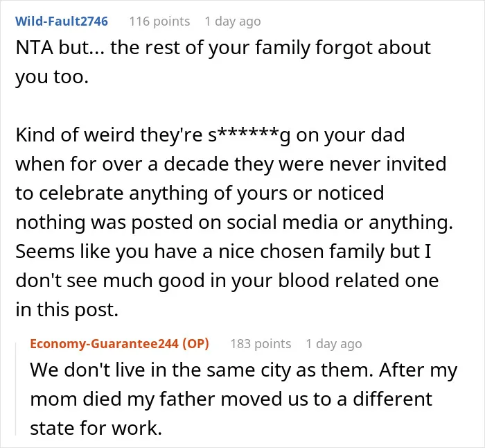Viewport: 485px width, 448px height.
Task: Open OP reply's 1 day ago timestamp
Action: coord(334,344)
